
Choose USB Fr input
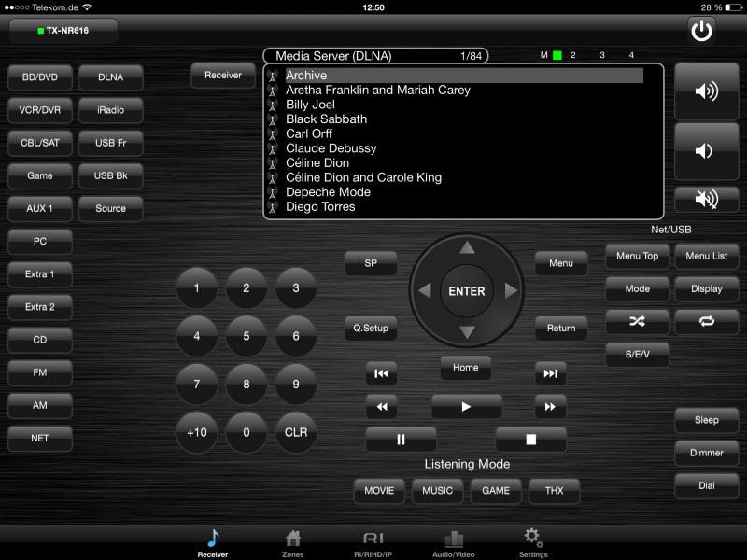click(110, 143)
